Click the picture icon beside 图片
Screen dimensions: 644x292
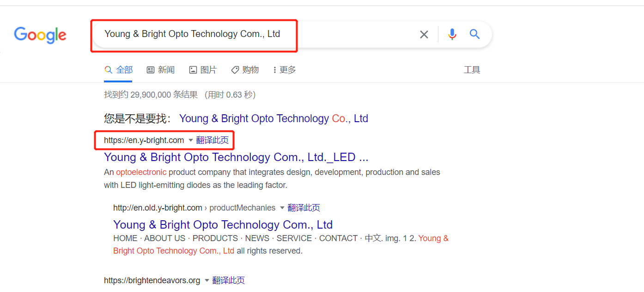pyautogui.click(x=193, y=69)
